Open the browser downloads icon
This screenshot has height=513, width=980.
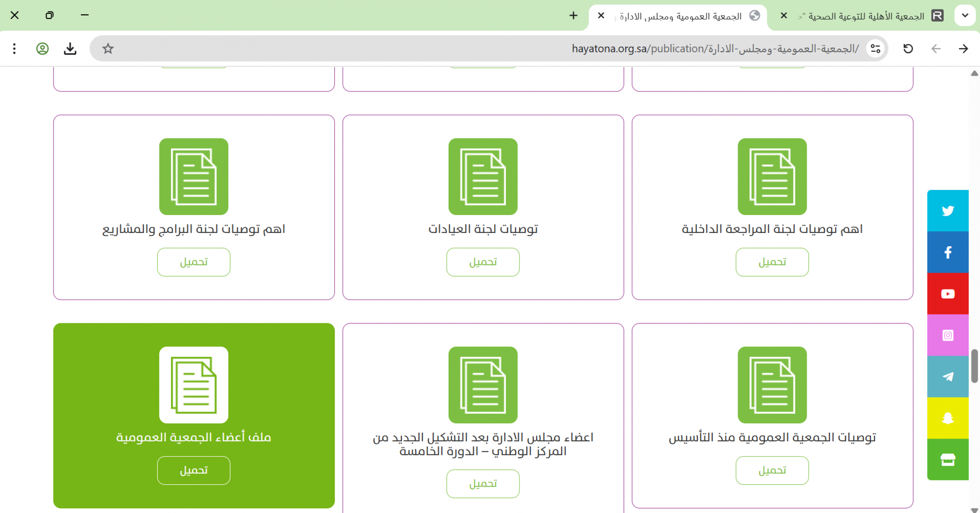tap(70, 49)
